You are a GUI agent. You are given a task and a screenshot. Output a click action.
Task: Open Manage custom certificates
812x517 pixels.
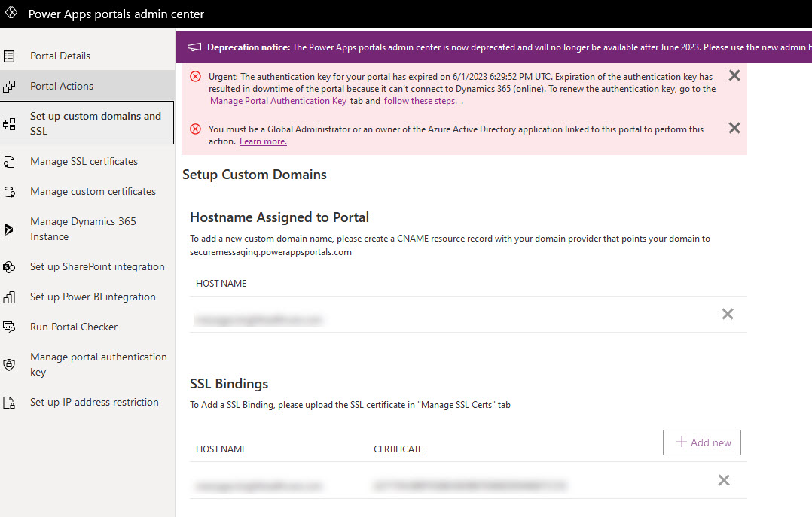click(x=93, y=191)
